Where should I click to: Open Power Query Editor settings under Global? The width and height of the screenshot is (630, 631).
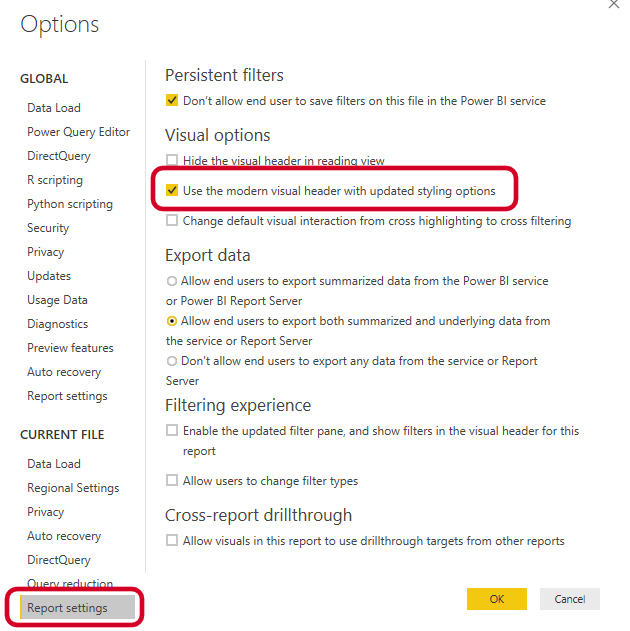click(x=78, y=132)
